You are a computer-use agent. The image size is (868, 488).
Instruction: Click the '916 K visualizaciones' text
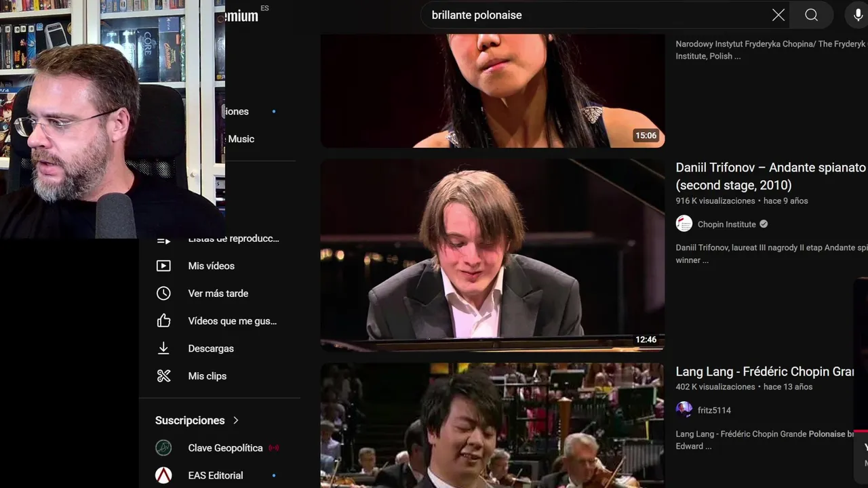[715, 201]
